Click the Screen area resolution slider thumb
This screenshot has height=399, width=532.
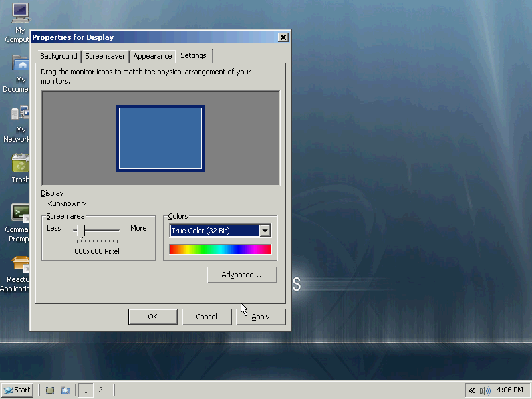pyautogui.click(x=80, y=231)
